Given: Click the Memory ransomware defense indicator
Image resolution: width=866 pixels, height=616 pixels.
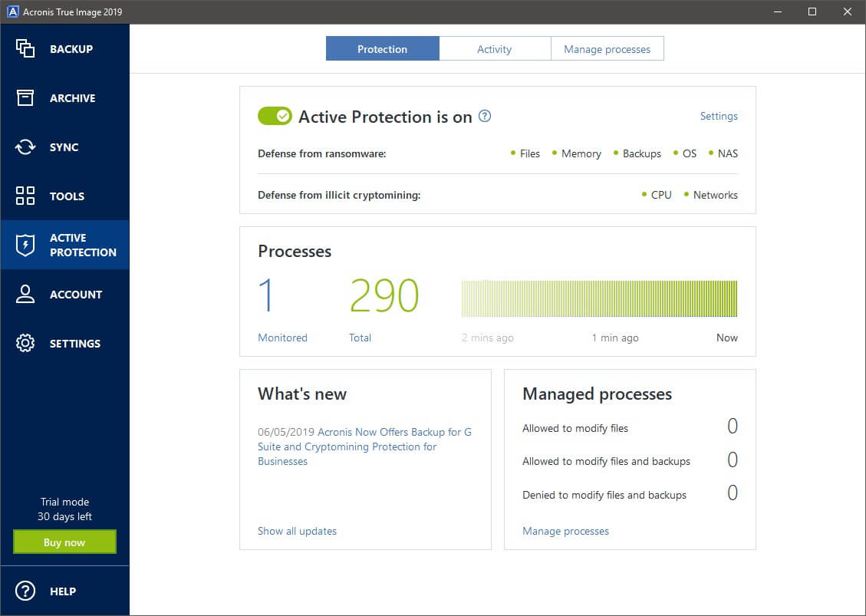Looking at the screenshot, I should coord(577,153).
